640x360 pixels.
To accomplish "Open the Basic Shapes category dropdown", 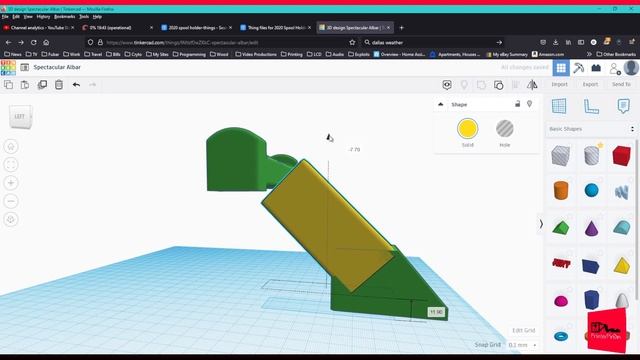I will coord(591,129).
